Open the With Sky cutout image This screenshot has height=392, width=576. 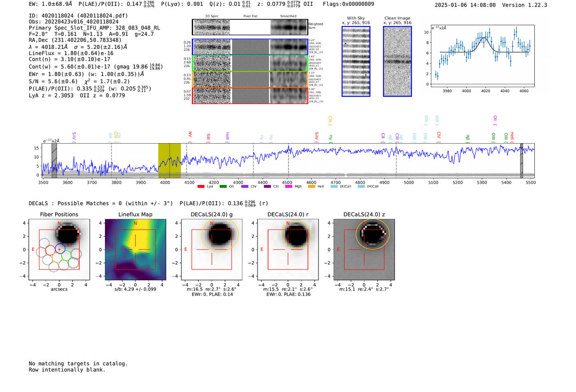pyautogui.click(x=356, y=61)
